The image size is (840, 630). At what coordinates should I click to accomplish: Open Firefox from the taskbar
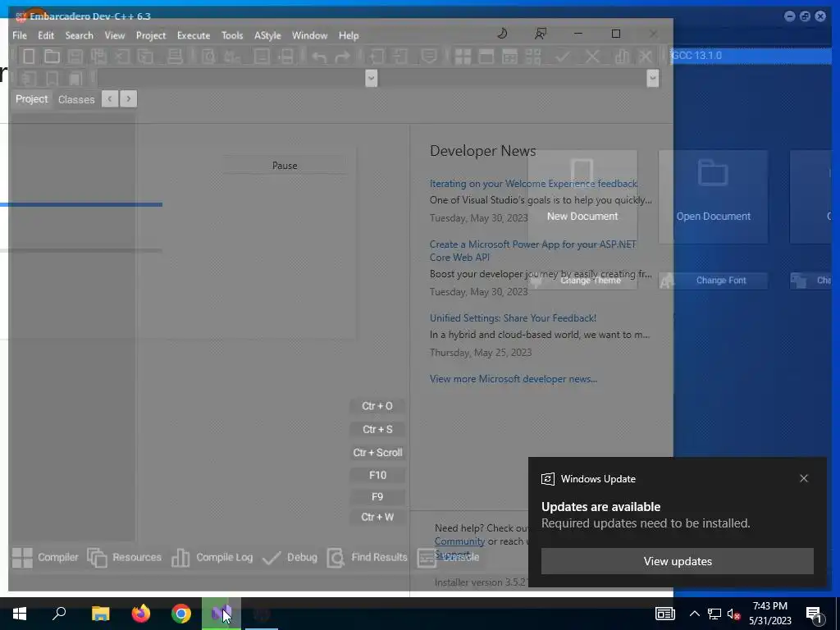(x=141, y=614)
